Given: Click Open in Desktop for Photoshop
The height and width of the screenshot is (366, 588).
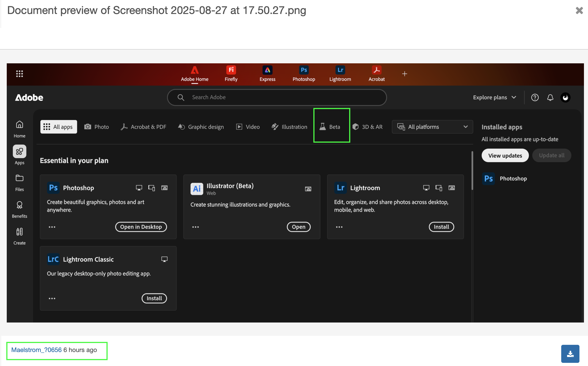Looking at the screenshot, I should coord(141,226).
